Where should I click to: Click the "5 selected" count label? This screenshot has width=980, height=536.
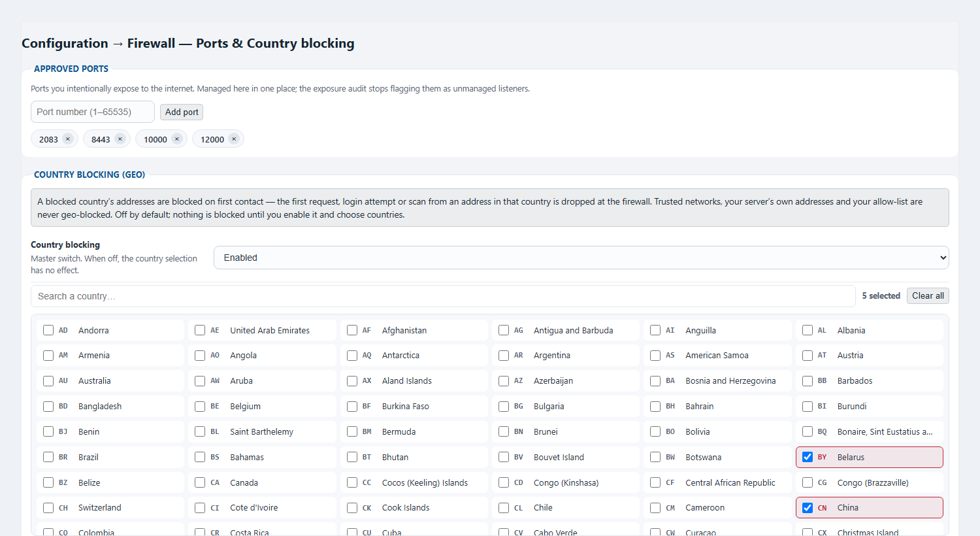tap(881, 295)
